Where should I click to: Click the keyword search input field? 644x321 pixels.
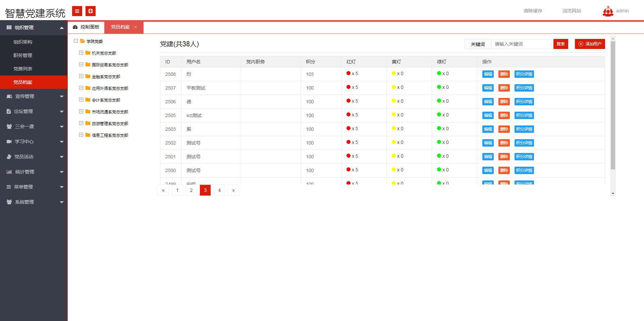[521, 44]
